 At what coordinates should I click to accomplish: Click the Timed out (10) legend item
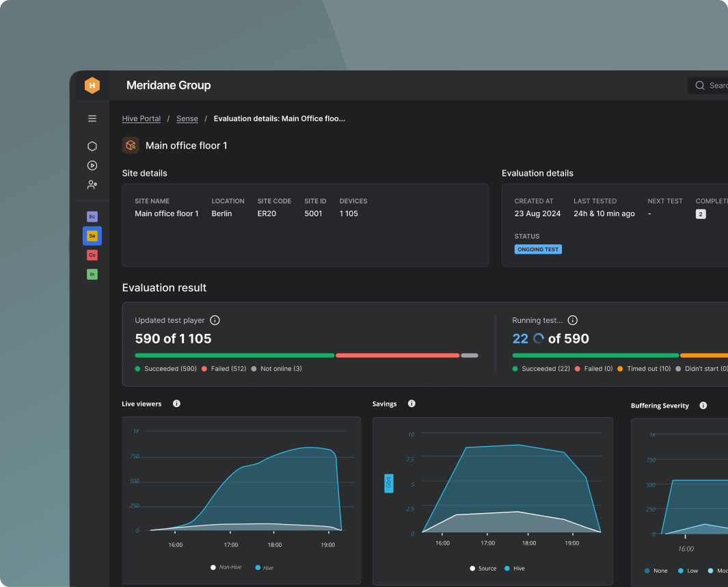pos(644,369)
